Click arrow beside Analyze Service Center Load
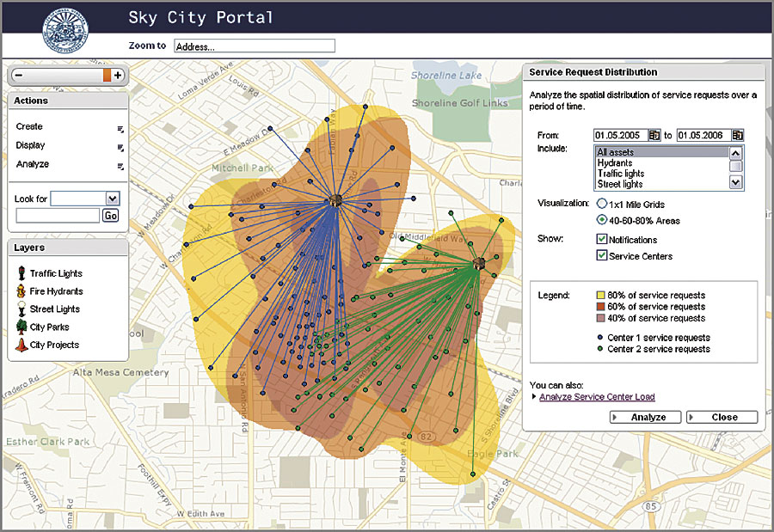This screenshot has height=532, width=774. click(533, 396)
